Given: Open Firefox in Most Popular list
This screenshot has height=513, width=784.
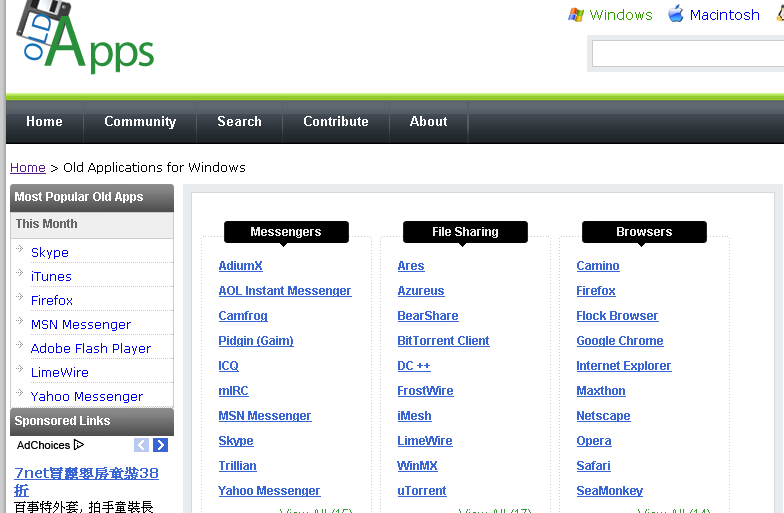Looking at the screenshot, I should tap(52, 300).
